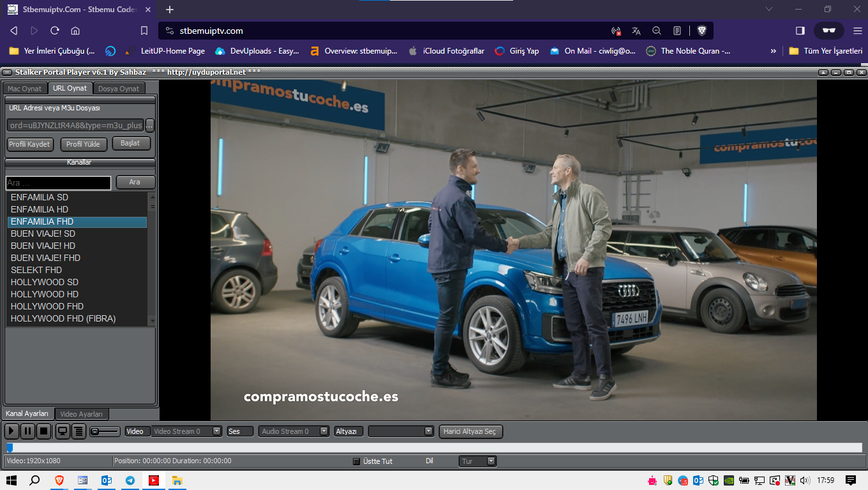Click the Profili Kaydet button

[x=29, y=144]
